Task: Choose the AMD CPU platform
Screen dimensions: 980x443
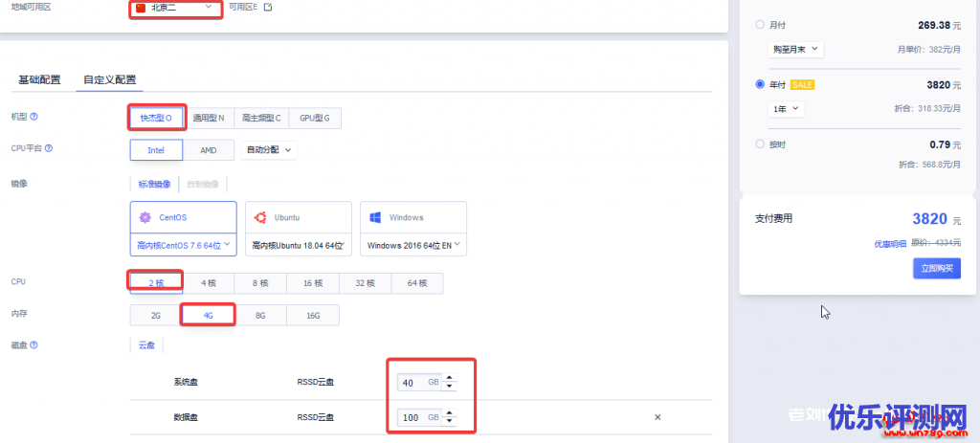Action: click(x=208, y=150)
